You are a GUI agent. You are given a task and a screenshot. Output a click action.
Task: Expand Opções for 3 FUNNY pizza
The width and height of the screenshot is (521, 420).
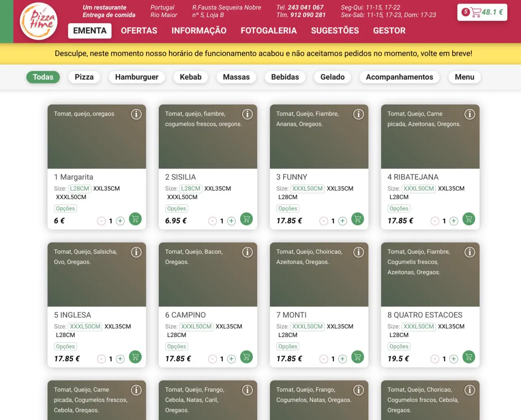click(x=287, y=209)
